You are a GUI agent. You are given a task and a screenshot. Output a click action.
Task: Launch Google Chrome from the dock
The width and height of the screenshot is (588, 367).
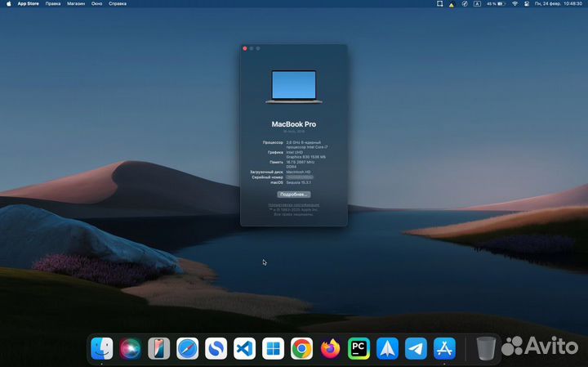(x=301, y=349)
